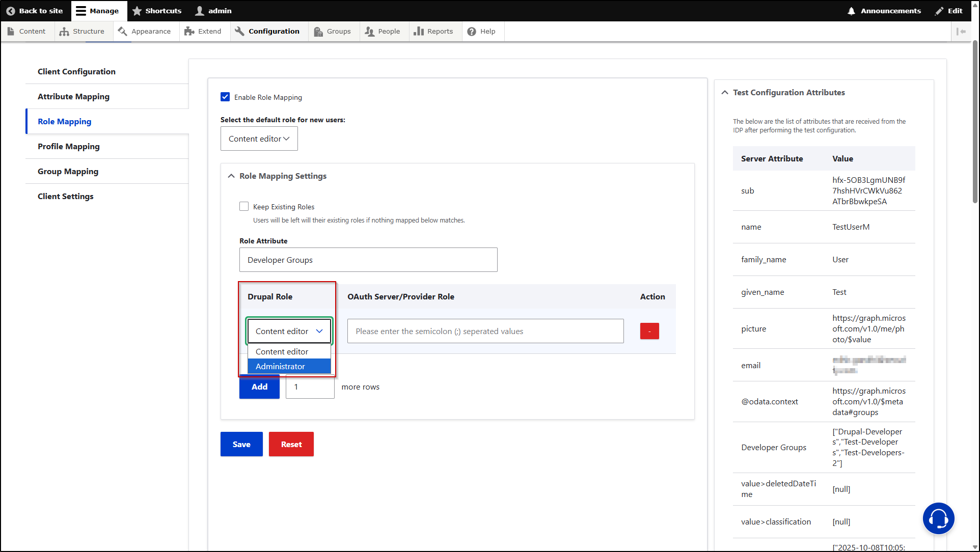The height and width of the screenshot is (552, 980).
Task: Collapse the Role Mapping Settings section
Action: pos(278,176)
